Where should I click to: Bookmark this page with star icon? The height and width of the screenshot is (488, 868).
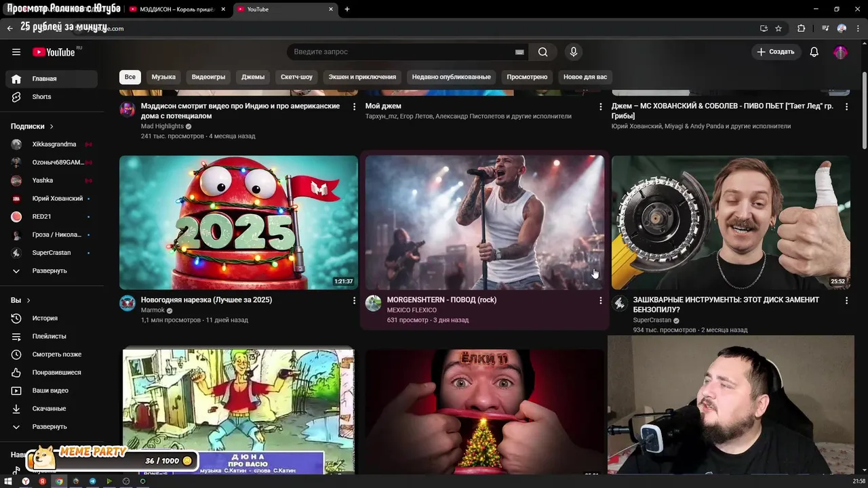pos(778,28)
